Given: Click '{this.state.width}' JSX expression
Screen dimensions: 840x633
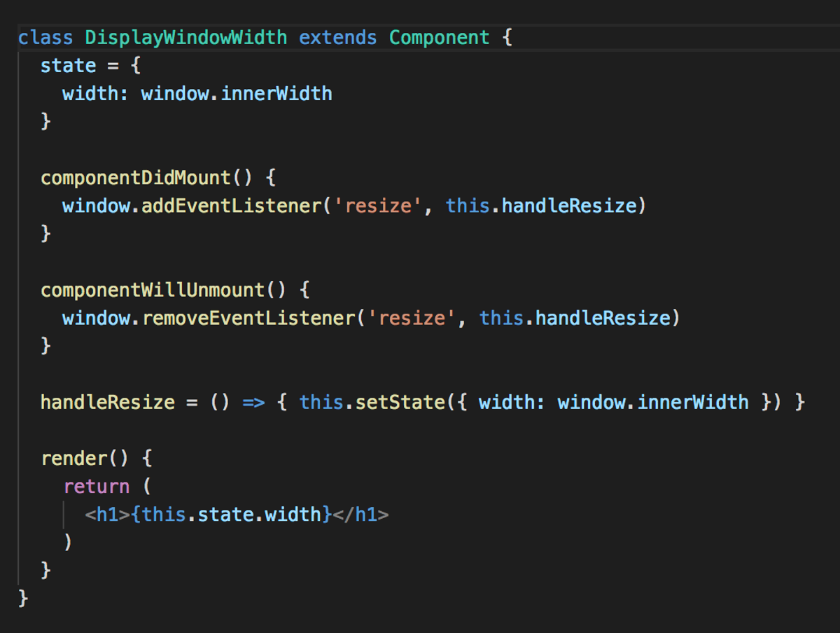Looking at the screenshot, I should click(231, 515).
